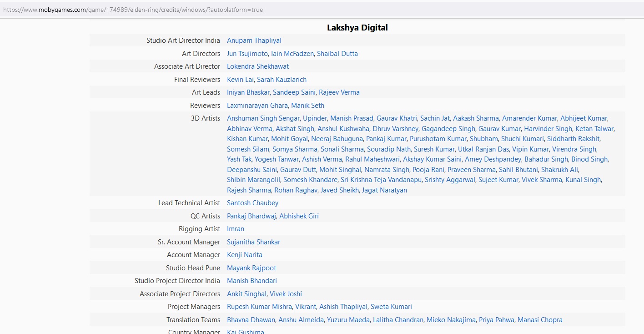
Task: Open Ankit Singhal's profile
Action: click(247, 294)
